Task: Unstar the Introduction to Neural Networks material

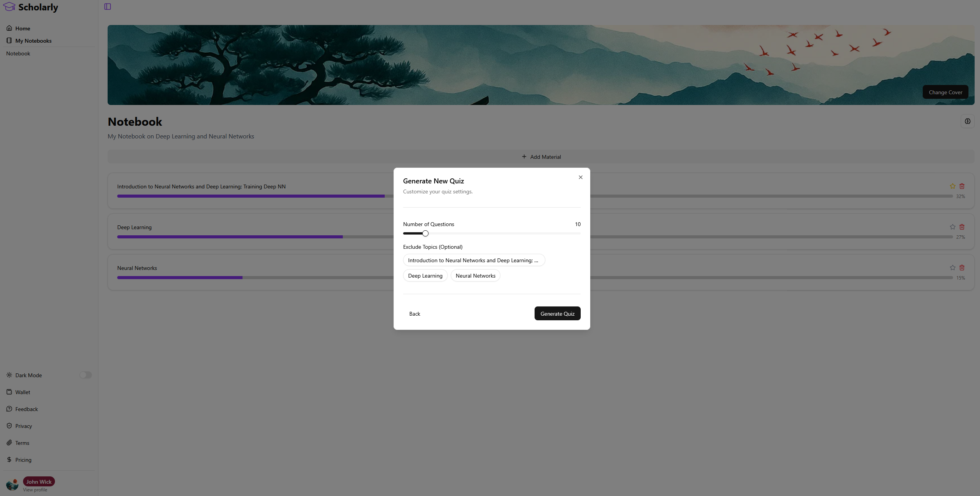Action: click(952, 186)
